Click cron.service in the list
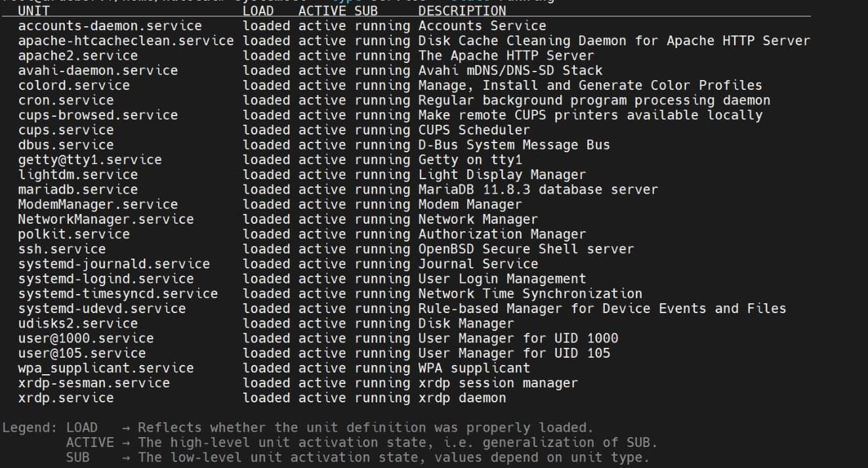 point(66,100)
